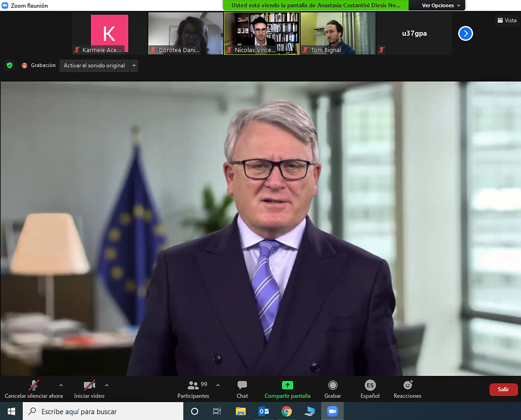
Task: Click the Zoom logo in the title bar
Action: [5, 5]
